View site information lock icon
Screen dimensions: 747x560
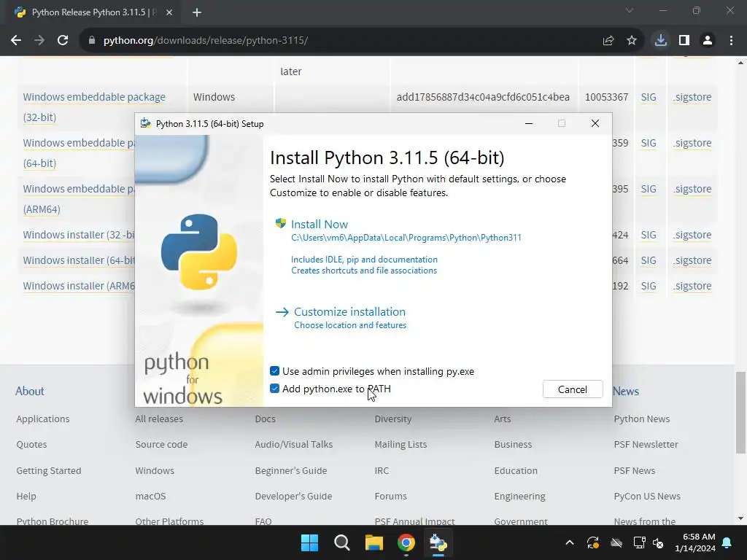92,41
